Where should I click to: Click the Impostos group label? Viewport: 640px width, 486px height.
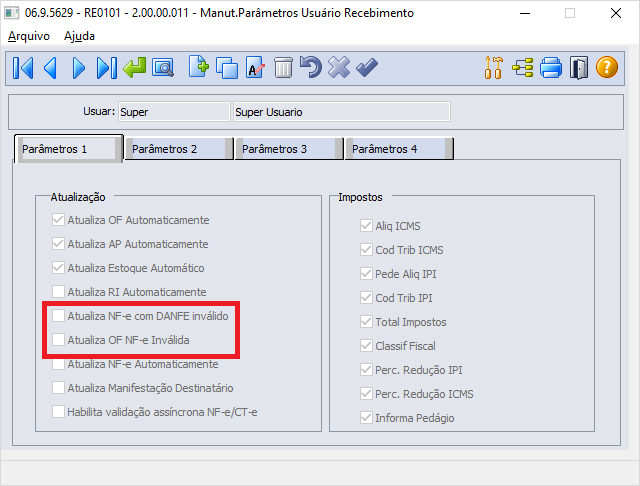(360, 197)
